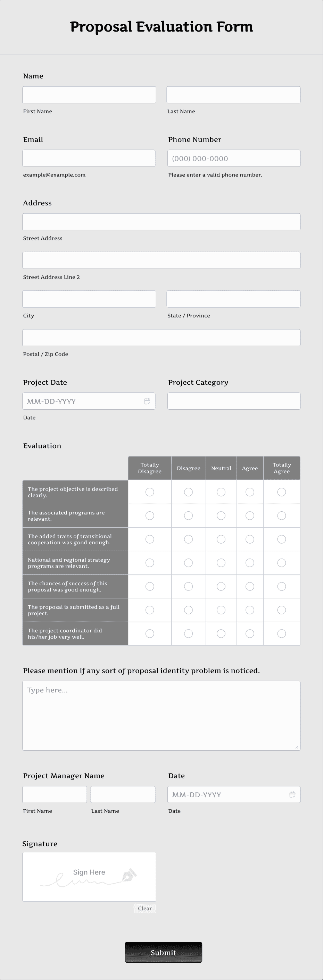The image size is (323, 980).
Task: Click the Postal / Zip Code field
Action: click(161, 337)
